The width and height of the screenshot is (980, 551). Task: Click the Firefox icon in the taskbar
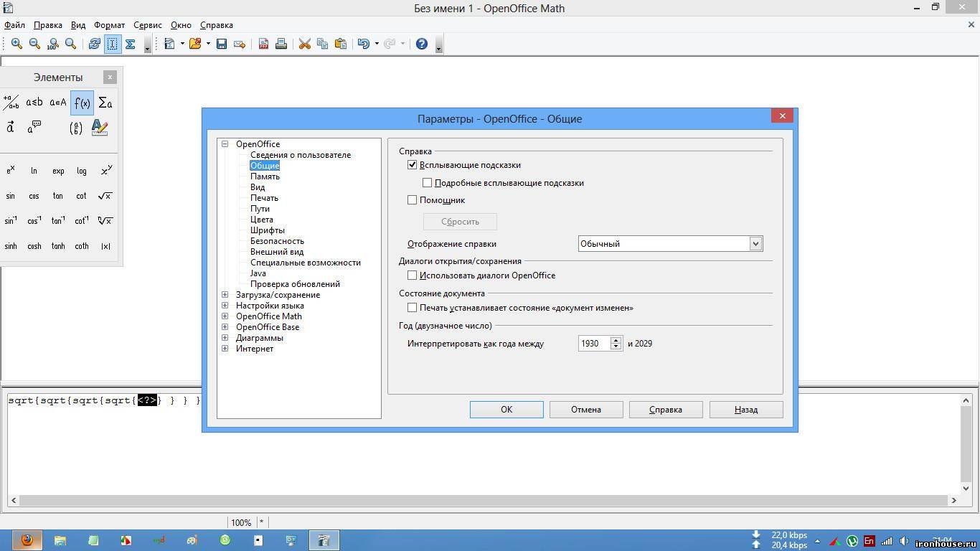click(27, 540)
